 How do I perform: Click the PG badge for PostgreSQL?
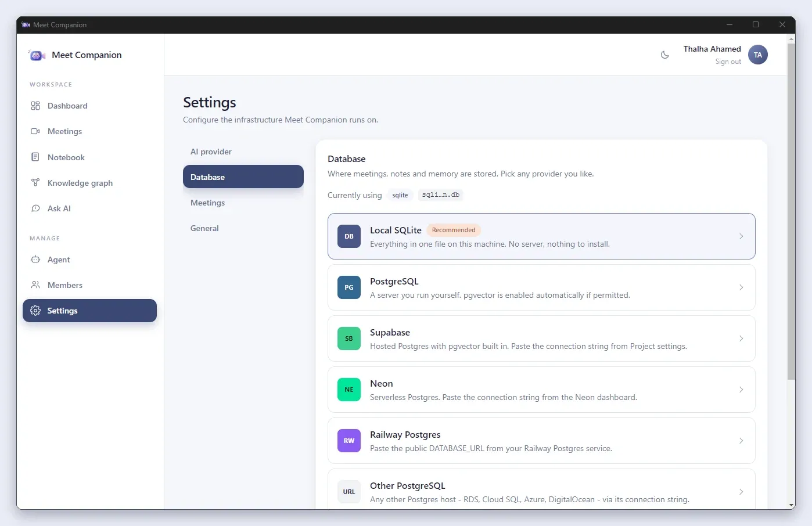(349, 287)
